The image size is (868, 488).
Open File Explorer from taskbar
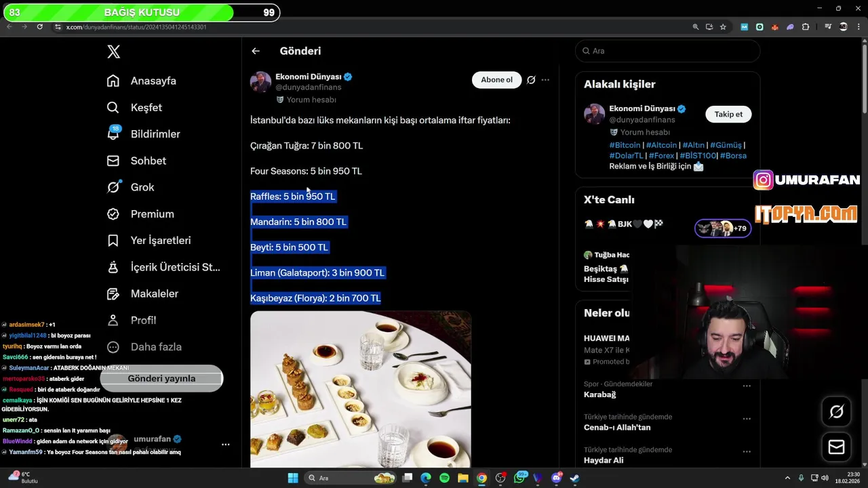(463, 478)
